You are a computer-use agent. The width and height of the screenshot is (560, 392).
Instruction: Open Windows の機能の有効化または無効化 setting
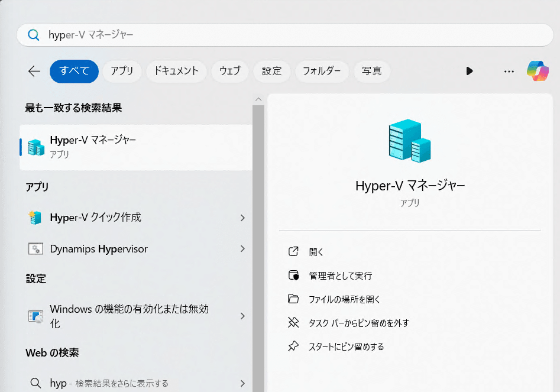click(136, 316)
